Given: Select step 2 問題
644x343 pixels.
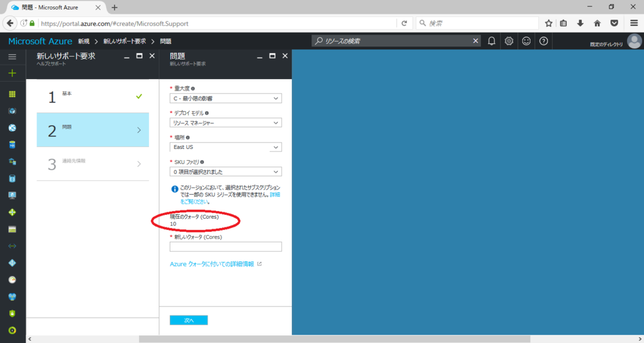Looking at the screenshot, I should (93, 129).
